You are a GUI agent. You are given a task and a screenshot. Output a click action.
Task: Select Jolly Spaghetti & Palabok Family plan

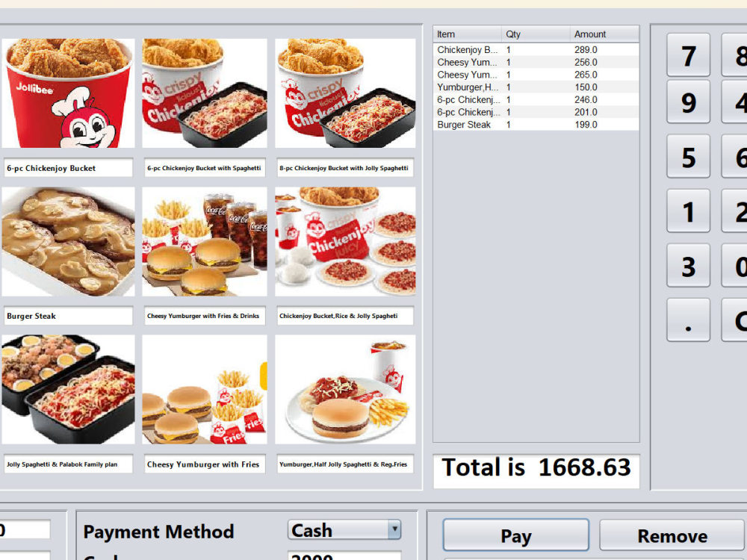(68, 388)
